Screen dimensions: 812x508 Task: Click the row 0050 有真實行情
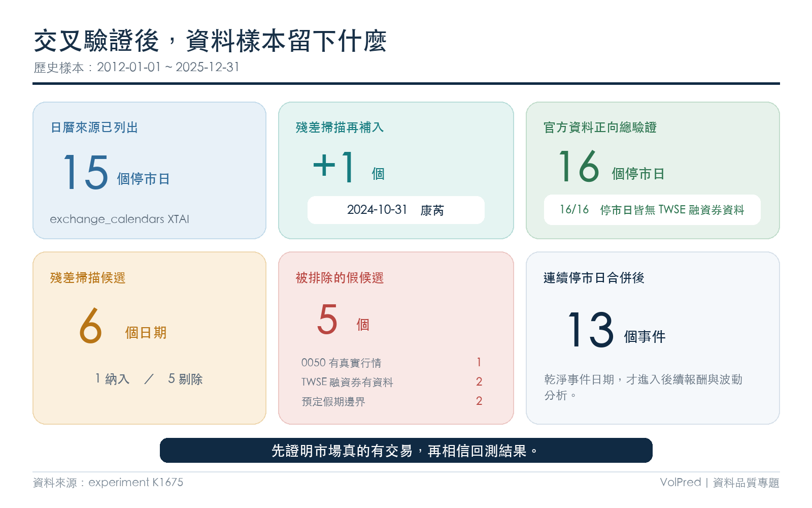pyautogui.click(x=392, y=363)
